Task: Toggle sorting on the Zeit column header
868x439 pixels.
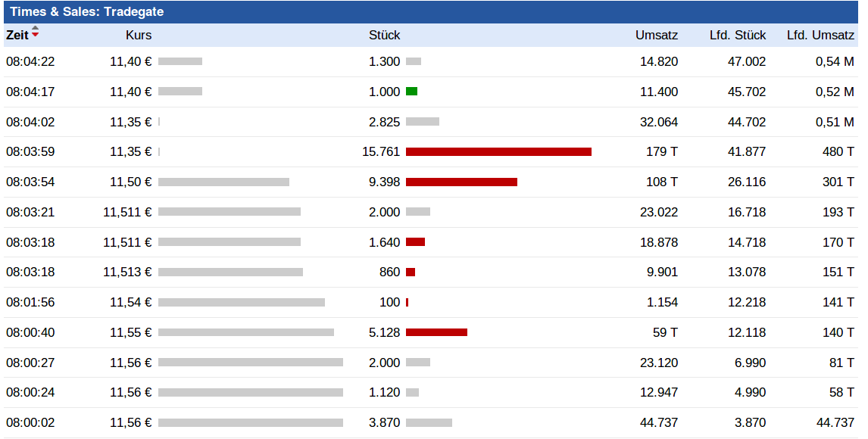Action: (x=19, y=34)
